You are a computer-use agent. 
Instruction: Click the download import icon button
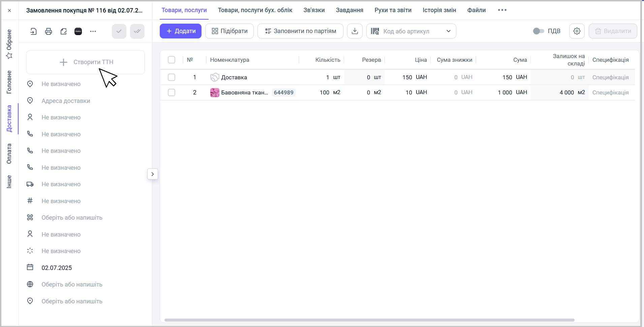click(355, 31)
